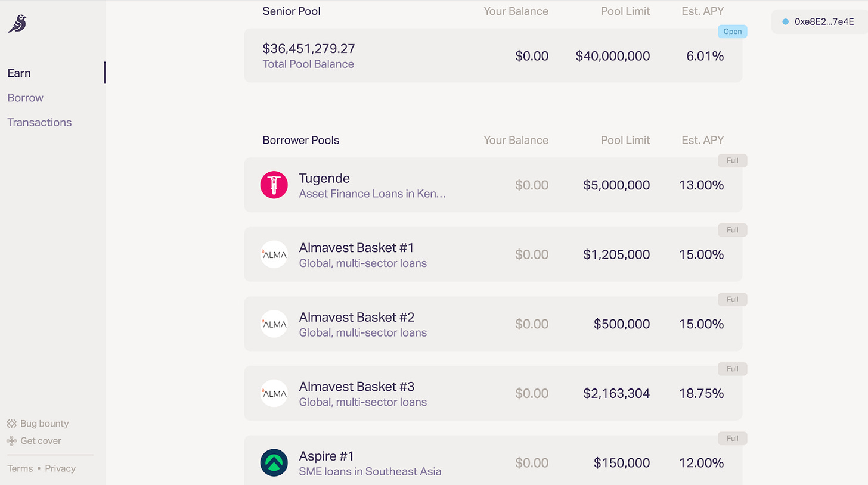
Task: Open the Privacy link
Action: pyautogui.click(x=60, y=468)
